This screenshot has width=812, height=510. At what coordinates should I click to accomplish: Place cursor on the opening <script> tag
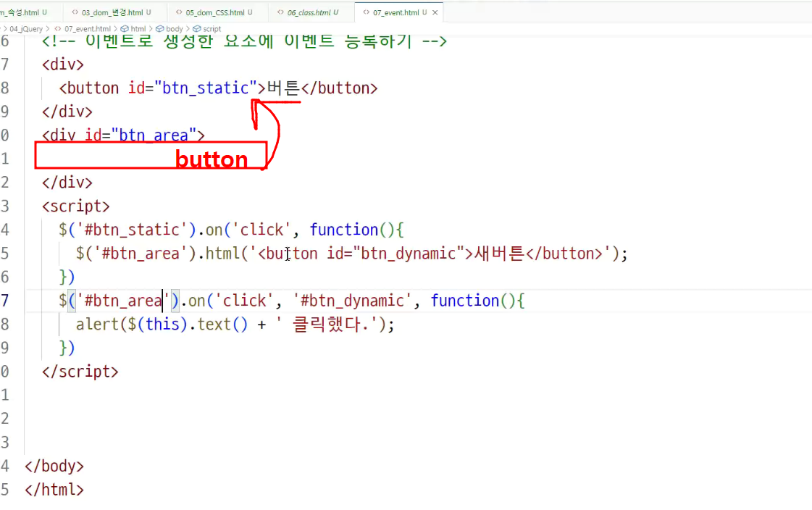pos(75,206)
